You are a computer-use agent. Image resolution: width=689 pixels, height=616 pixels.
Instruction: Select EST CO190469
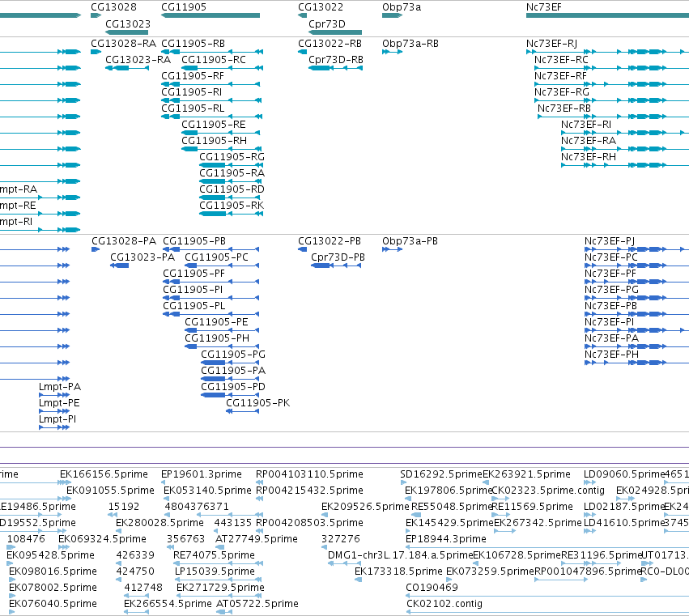(432, 588)
